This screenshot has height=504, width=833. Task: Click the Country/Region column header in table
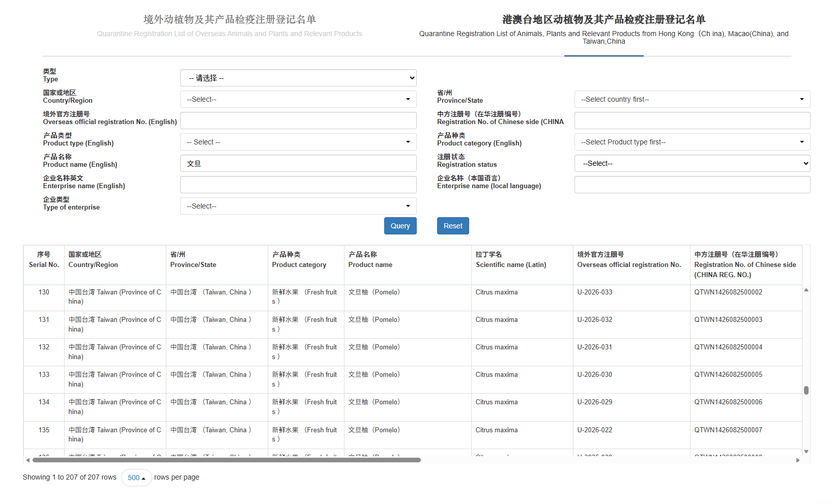pos(115,265)
